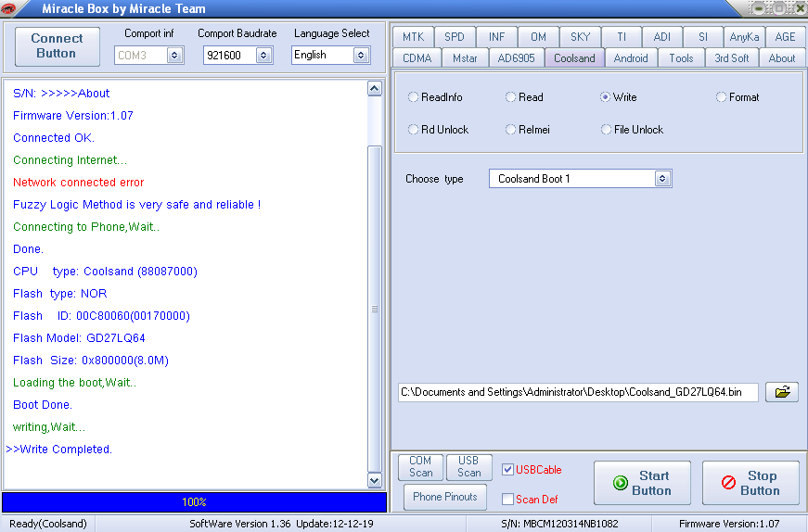Click the 100% progress bar
Image resolution: width=808 pixels, height=532 pixels.
click(x=194, y=501)
